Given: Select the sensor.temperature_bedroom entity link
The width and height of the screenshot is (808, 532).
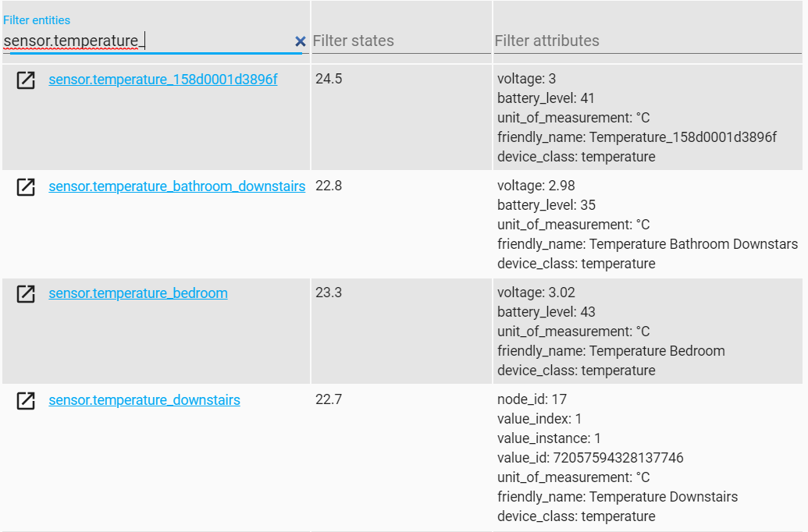Looking at the screenshot, I should pos(137,293).
